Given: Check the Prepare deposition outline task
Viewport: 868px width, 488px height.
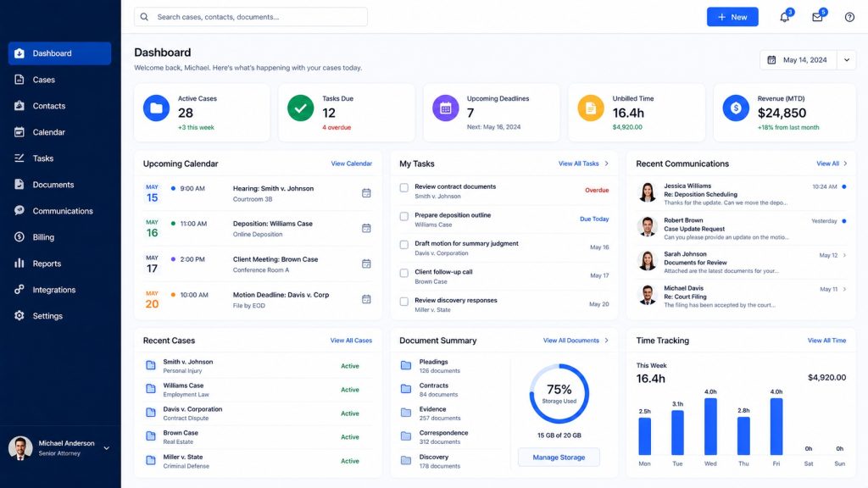Looking at the screenshot, I should point(404,216).
